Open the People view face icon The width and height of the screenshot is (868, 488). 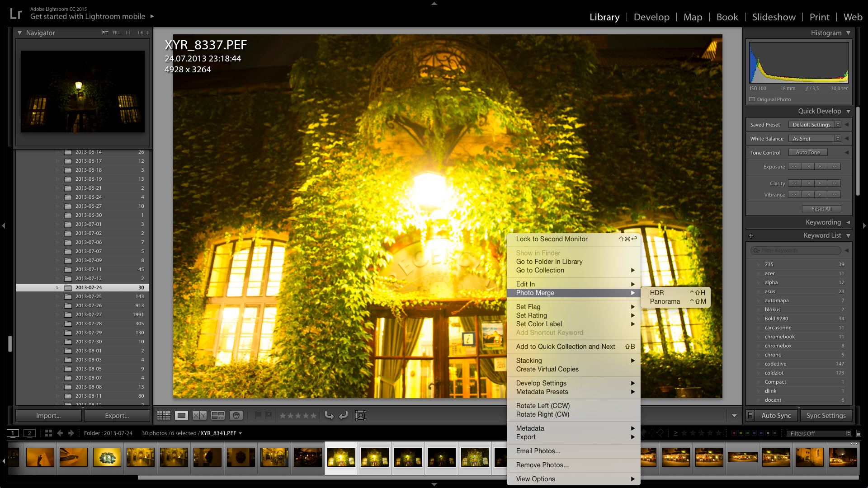(x=236, y=415)
